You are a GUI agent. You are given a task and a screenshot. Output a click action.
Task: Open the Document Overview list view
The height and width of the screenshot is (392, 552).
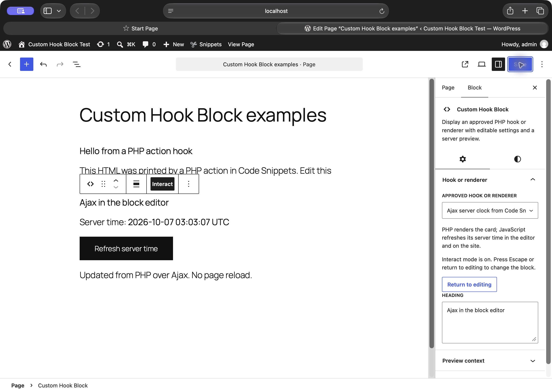[77, 64]
